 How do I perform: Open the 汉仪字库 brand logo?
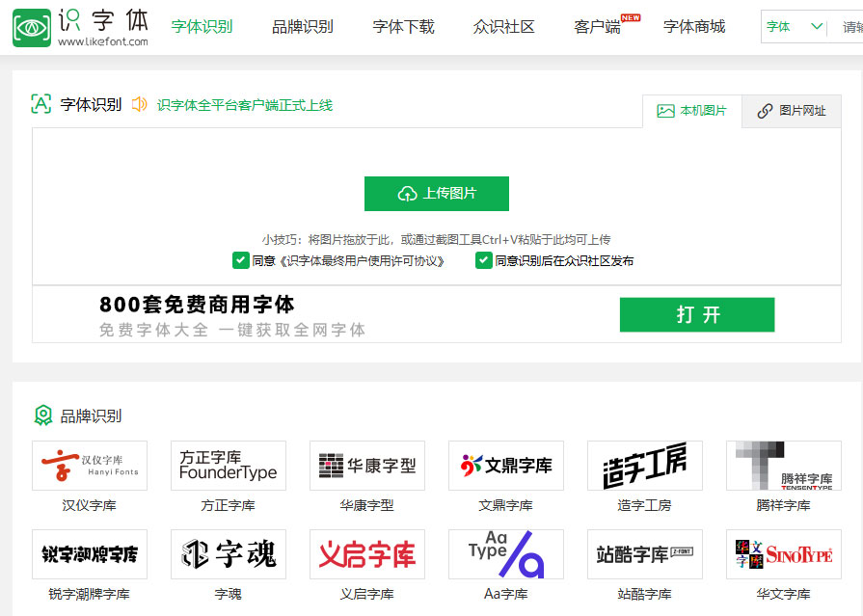tap(90, 466)
